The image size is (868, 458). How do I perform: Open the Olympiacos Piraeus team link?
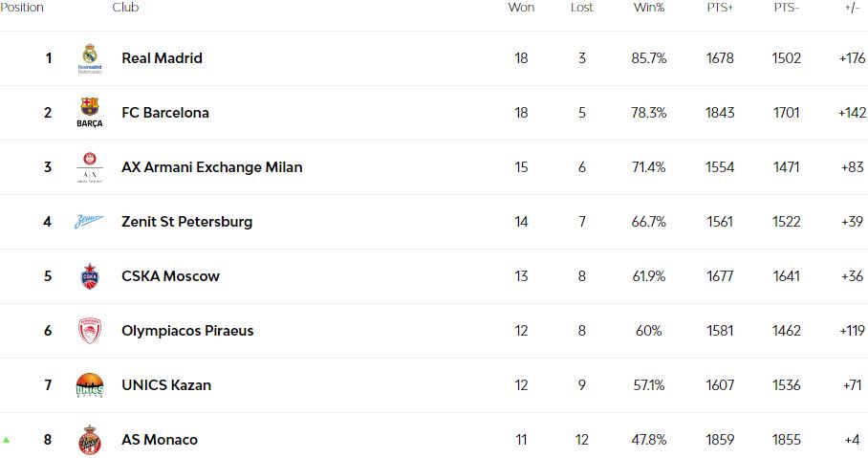(x=187, y=331)
